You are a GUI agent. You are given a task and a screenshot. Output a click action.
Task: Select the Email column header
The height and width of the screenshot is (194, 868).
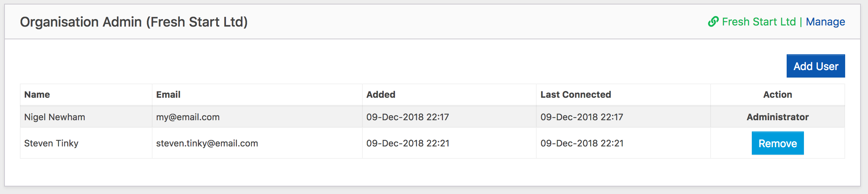[x=168, y=94]
